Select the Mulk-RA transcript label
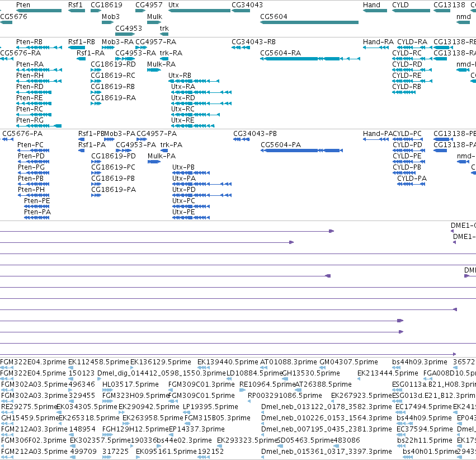Viewport: 476px width, 460px height. (162, 64)
